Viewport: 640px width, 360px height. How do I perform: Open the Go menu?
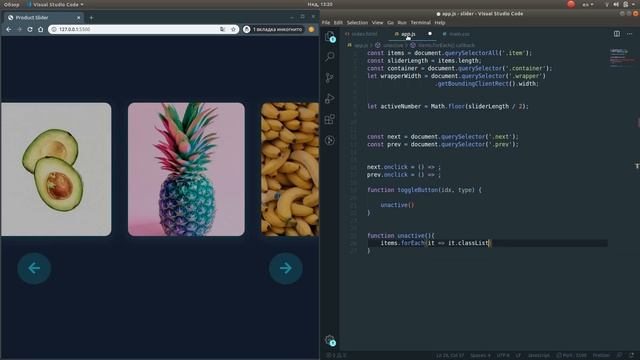(x=390, y=22)
